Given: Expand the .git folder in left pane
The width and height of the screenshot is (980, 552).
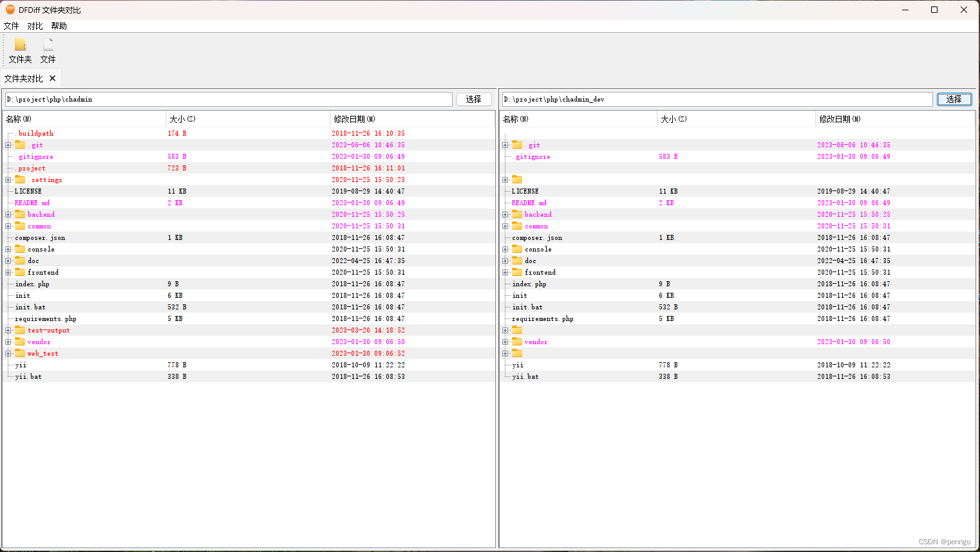Looking at the screenshot, I should (8, 145).
